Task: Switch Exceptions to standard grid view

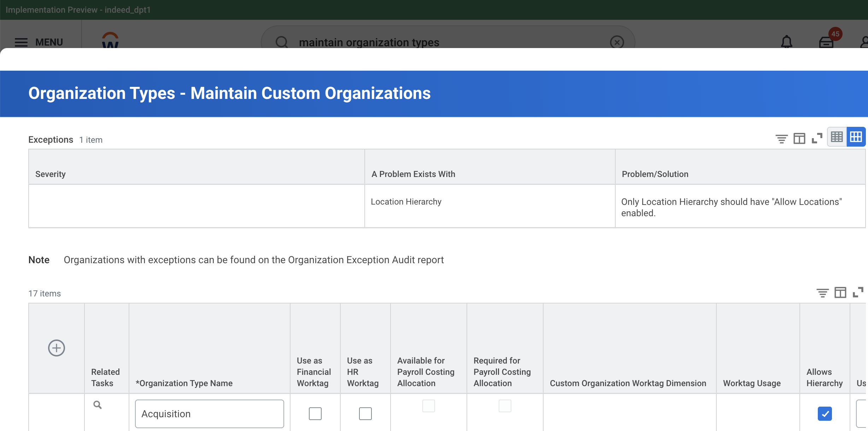Action: [856, 137]
